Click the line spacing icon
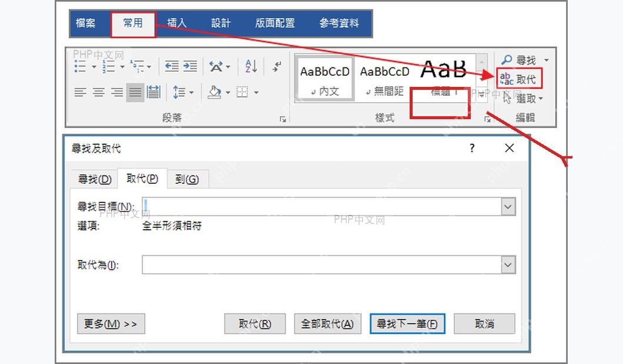The width and height of the screenshot is (623, 364). (179, 93)
